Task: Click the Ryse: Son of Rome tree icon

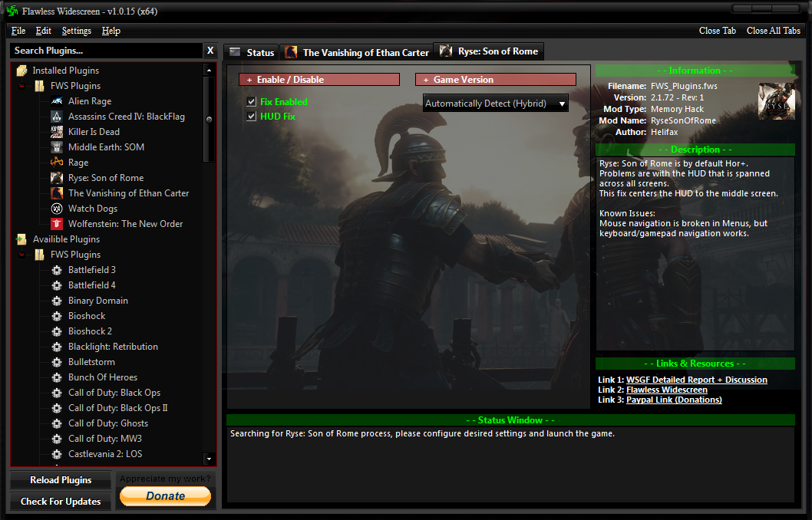Action: (57, 178)
